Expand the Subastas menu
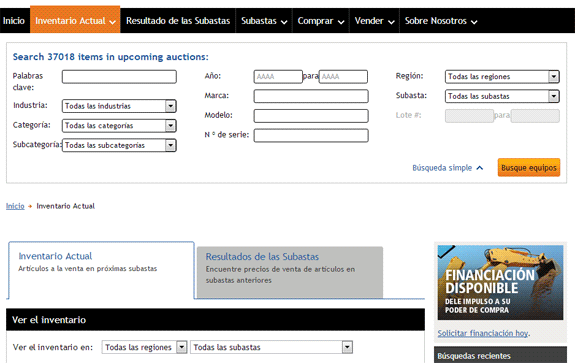The height and width of the screenshot is (363, 575). pyautogui.click(x=264, y=21)
